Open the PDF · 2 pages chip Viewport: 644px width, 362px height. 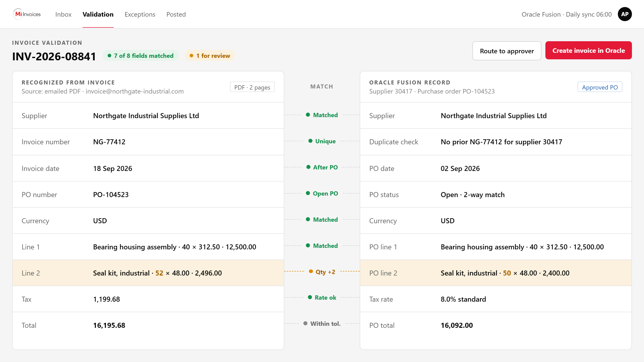click(252, 87)
